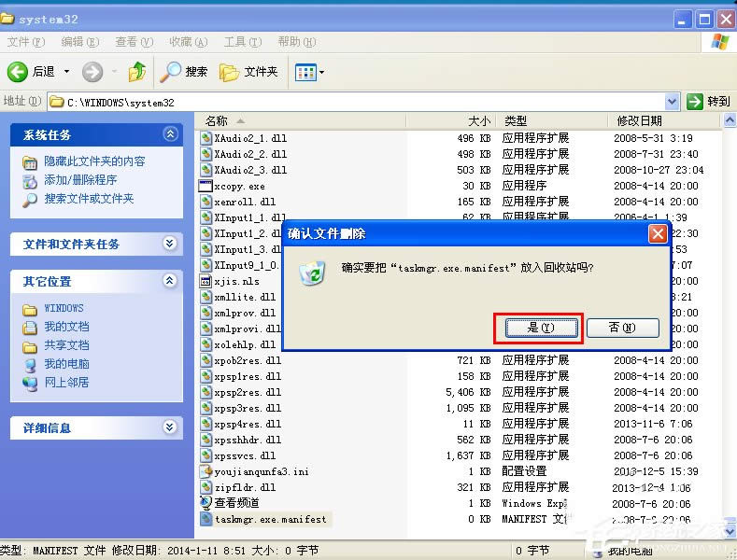Open the address bar dropdown
Image resolution: width=737 pixels, height=560 pixels.
[673, 101]
